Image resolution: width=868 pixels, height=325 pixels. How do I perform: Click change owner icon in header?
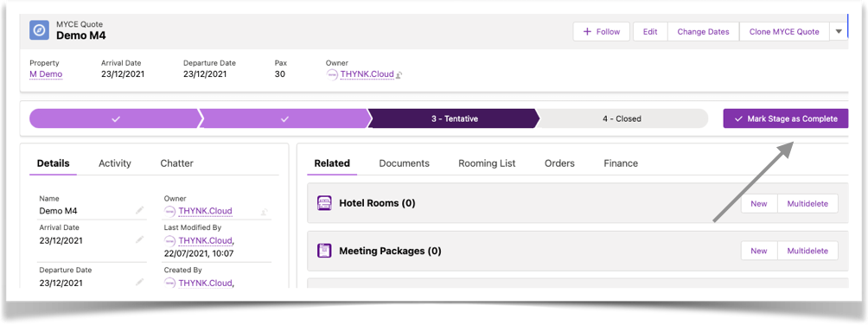399,74
